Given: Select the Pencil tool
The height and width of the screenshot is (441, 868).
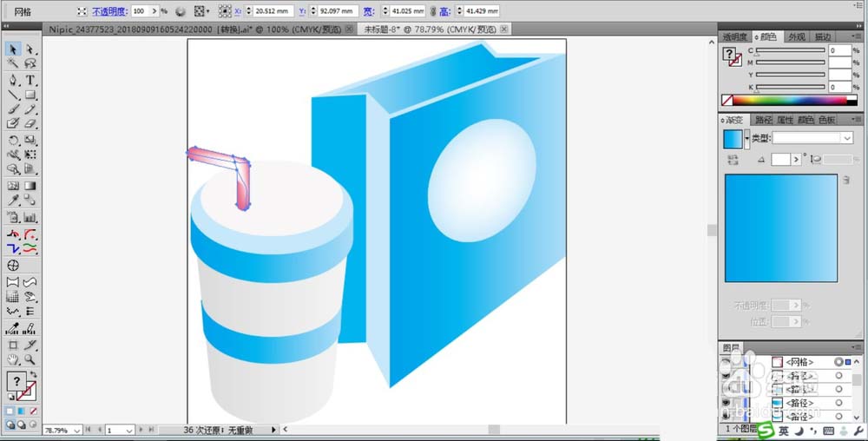Looking at the screenshot, I should (30, 109).
